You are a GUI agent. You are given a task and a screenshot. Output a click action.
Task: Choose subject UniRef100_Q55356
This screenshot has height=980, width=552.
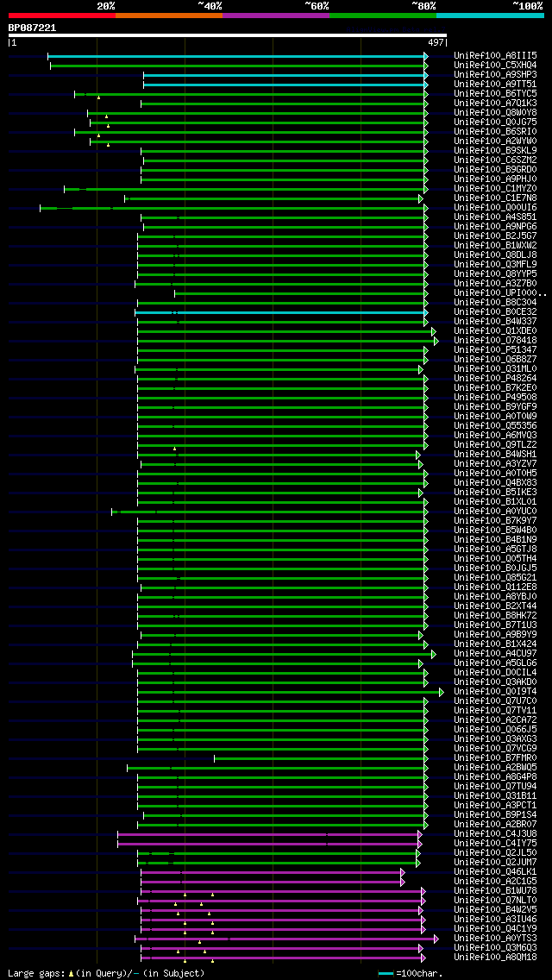[495, 426]
